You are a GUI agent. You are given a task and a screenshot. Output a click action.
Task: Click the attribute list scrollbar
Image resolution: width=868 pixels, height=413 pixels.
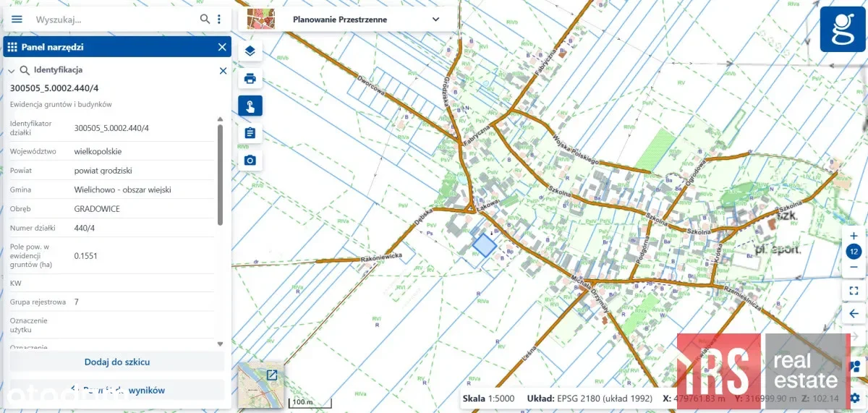tap(220, 174)
